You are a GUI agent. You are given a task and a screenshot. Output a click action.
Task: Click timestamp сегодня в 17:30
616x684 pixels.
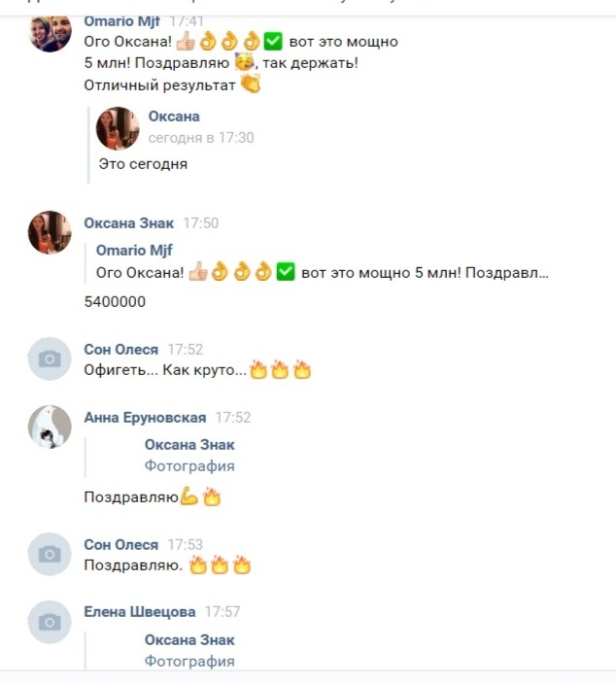coord(201,138)
